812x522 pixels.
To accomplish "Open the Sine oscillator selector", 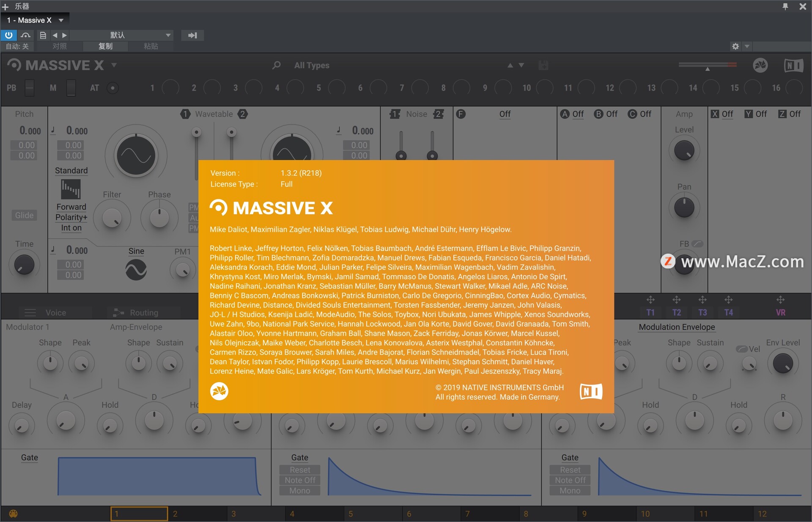I will tap(136, 251).
